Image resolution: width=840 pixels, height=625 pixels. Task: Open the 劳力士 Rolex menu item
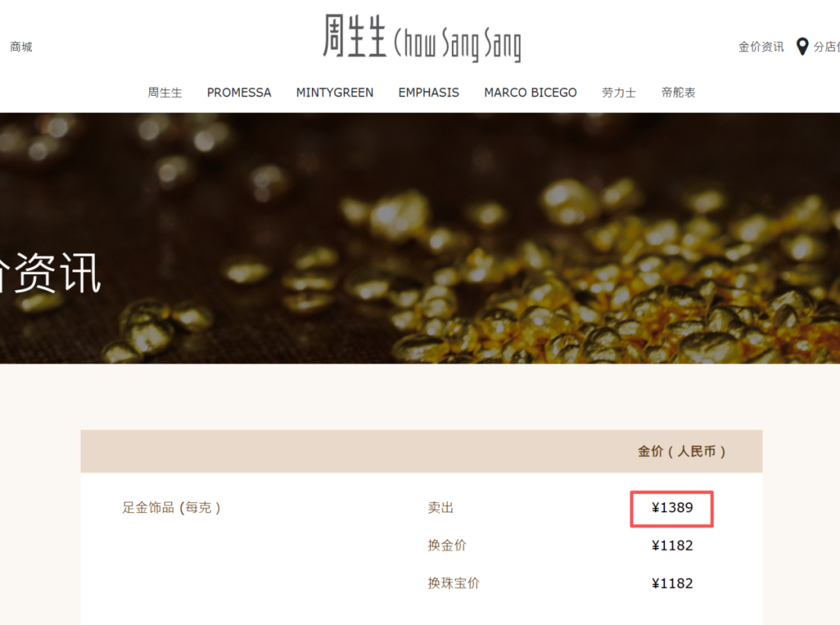coord(619,93)
